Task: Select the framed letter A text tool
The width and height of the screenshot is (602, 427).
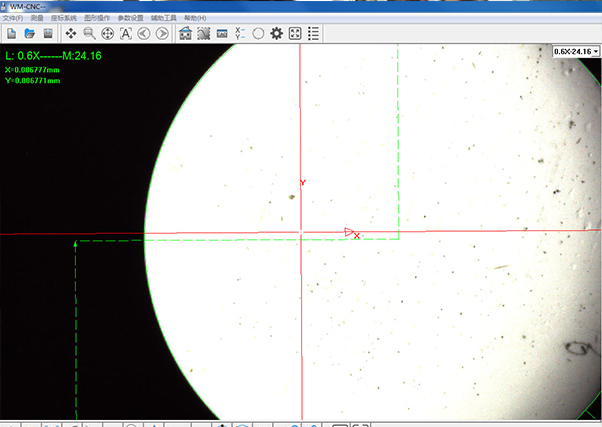Action: click(126, 34)
